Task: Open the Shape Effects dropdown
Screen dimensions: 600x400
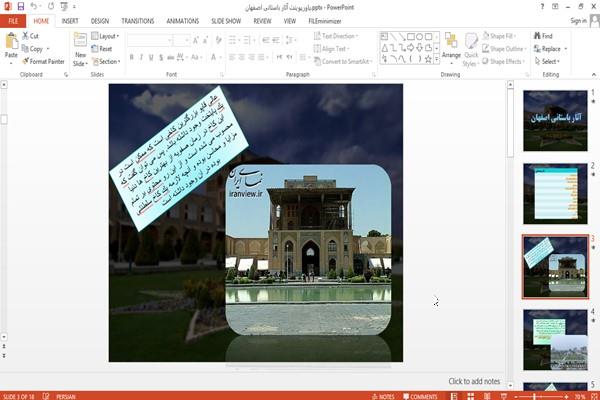Action: (x=504, y=61)
